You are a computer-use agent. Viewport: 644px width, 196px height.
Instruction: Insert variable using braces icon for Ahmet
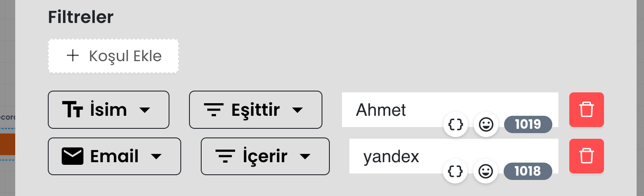pyautogui.click(x=455, y=125)
